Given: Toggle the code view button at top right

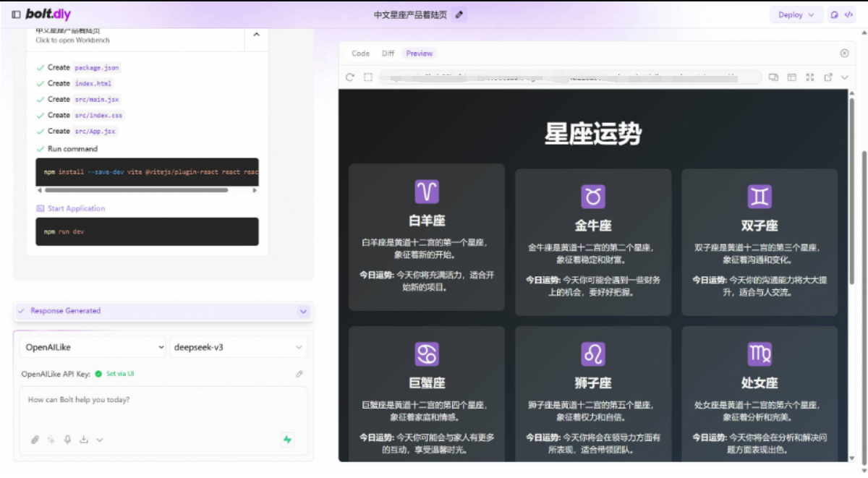Looking at the screenshot, I should click(849, 14).
